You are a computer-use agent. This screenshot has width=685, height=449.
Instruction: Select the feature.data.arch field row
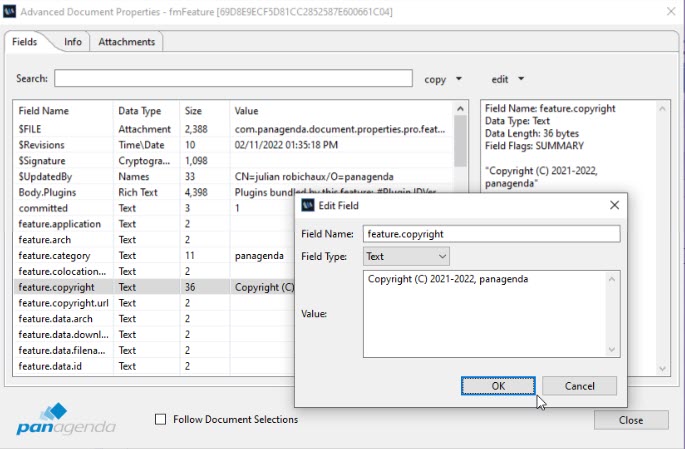tap(155, 319)
